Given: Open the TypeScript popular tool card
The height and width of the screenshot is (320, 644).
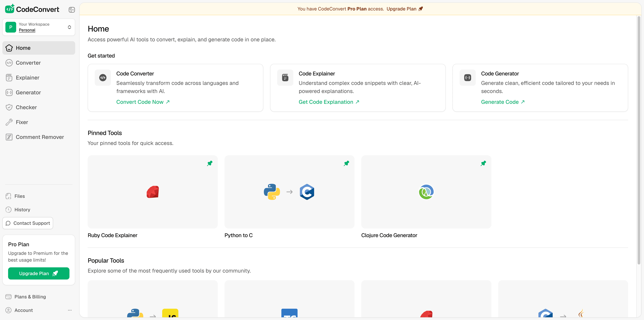Looking at the screenshot, I should (289, 299).
